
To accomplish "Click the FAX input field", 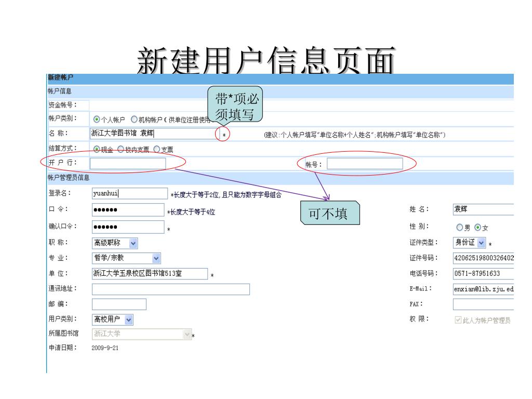I will click(484, 304).
